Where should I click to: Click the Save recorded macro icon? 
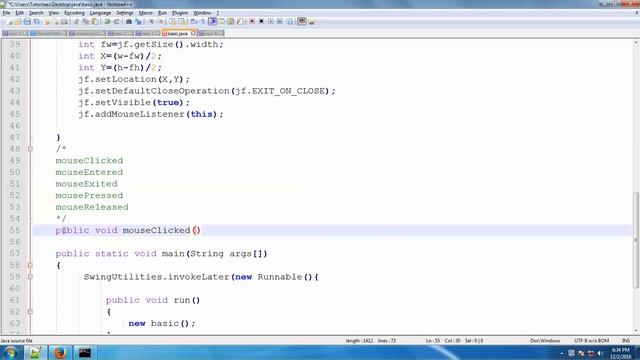pos(289,21)
